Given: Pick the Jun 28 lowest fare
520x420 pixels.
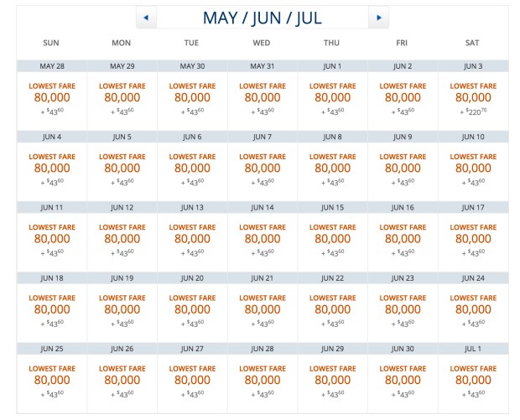Looking at the screenshot, I should pyautogui.click(x=262, y=380).
